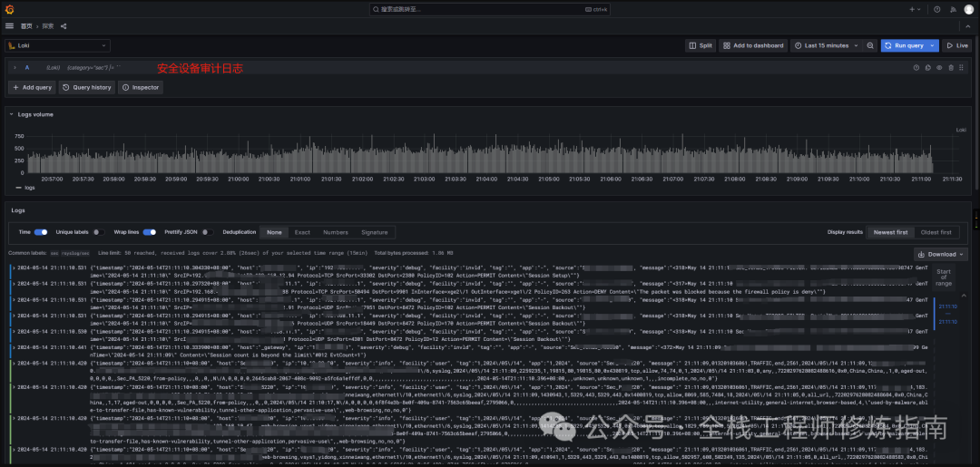Duplicate query A with the copy icon
This screenshot has height=467, width=980.
928,67
